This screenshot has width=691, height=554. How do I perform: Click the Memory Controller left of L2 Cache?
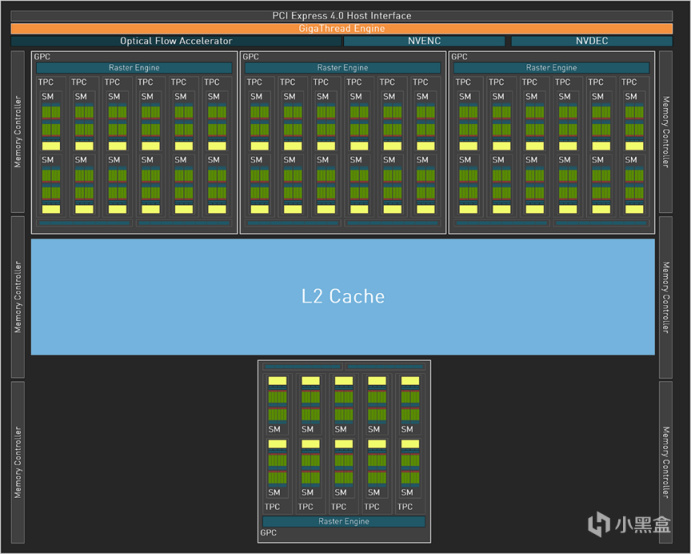pyautogui.click(x=18, y=297)
